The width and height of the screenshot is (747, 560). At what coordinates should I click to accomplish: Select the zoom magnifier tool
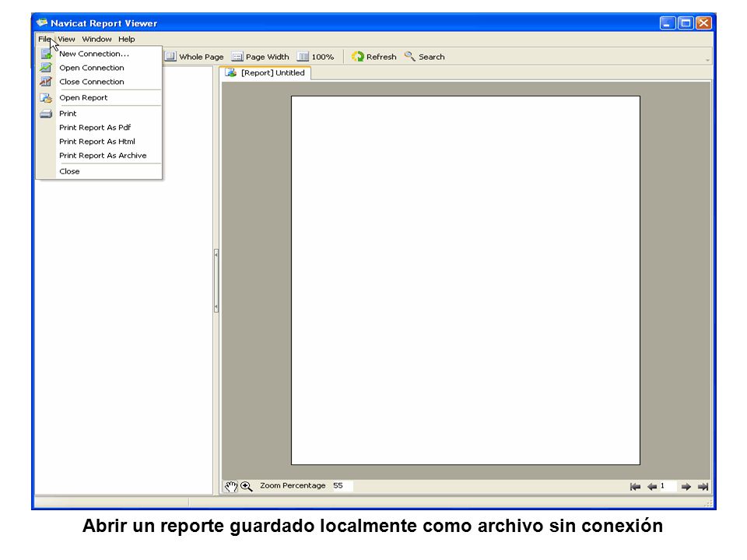click(x=247, y=486)
